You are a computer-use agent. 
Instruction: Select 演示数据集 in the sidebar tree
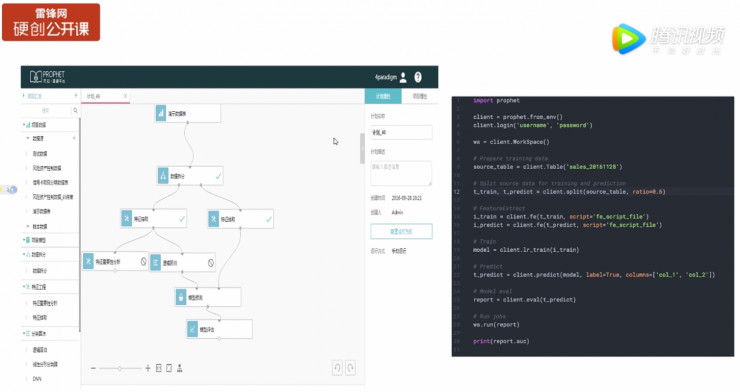42,211
